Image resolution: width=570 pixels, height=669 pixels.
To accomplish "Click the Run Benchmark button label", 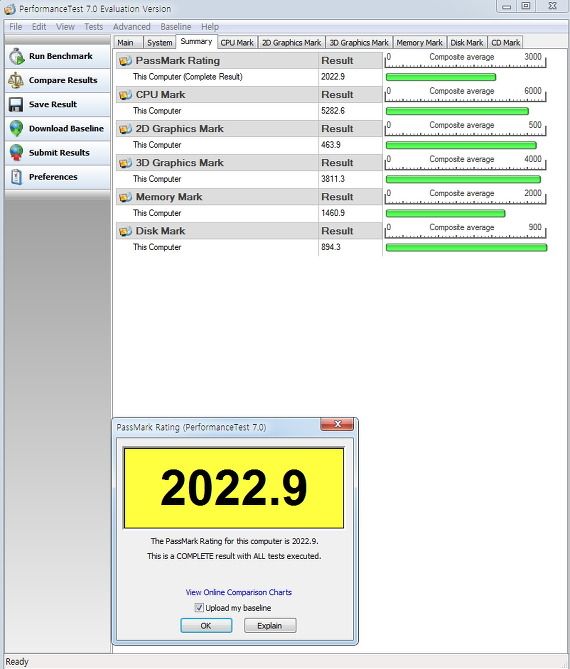I will pos(61,56).
